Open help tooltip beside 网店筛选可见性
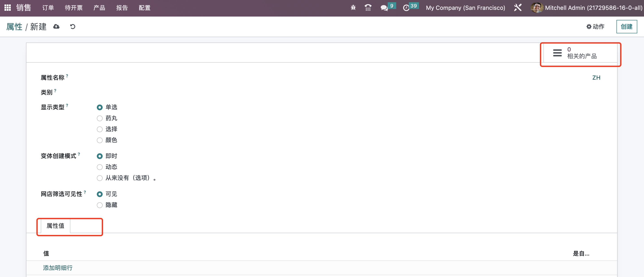 pos(85,192)
